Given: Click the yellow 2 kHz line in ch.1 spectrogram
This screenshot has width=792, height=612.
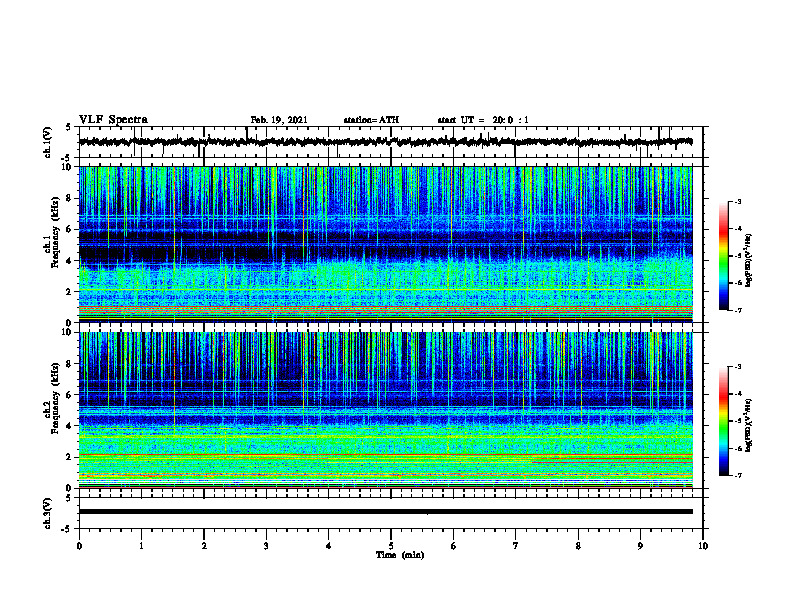Looking at the screenshot, I should [385, 289].
